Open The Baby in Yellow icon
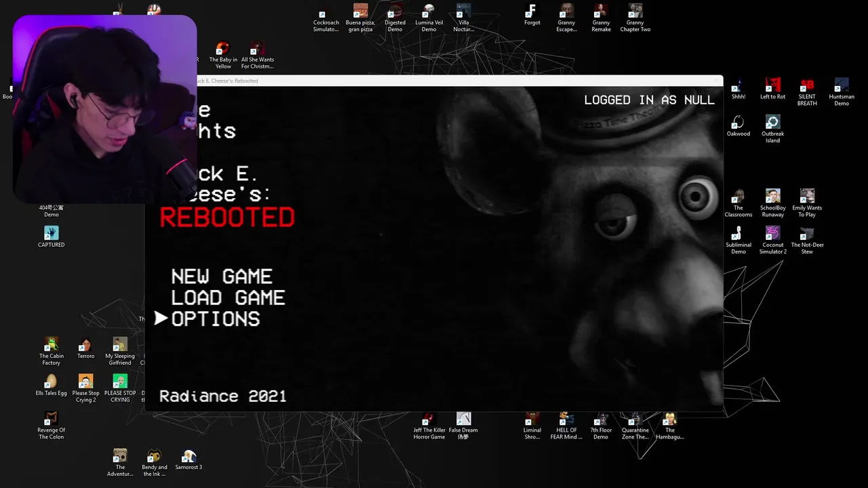Viewport: 868px width, 488px height. 223,56
